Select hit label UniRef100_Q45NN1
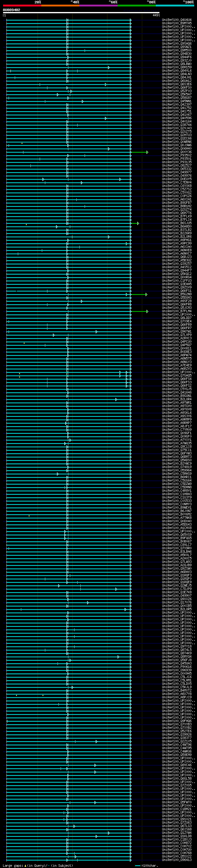 (177, 101)
